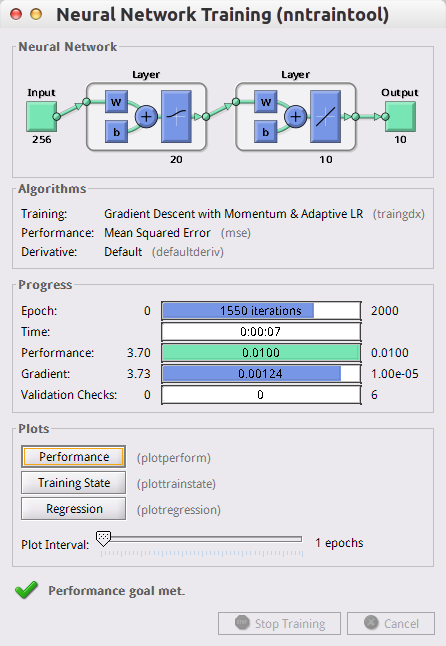Viewport: 446px width, 646px height.
Task: Click the '1.00e-05' gradient goal value
Action: [395, 374]
